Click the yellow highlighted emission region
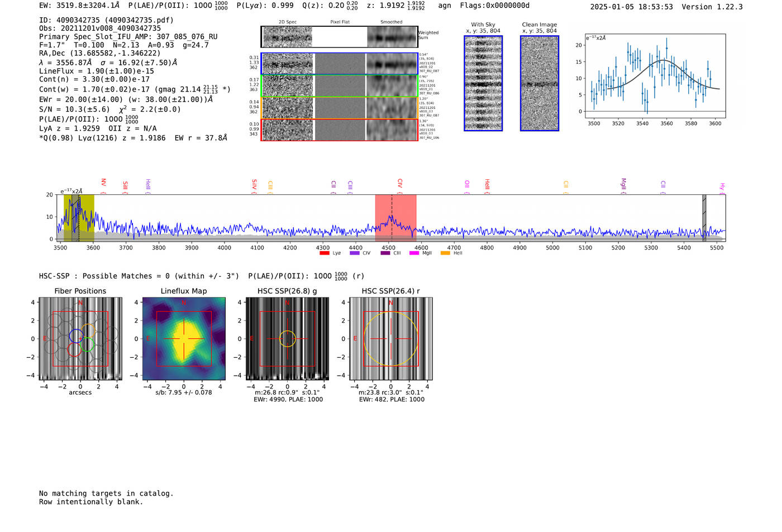The image size is (782, 532). [79, 218]
